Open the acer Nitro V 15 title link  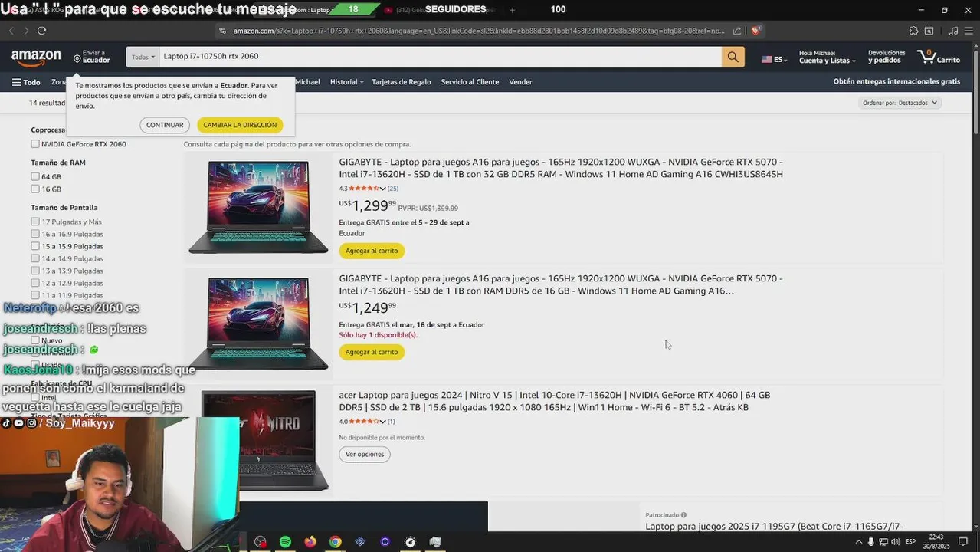pos(555,401)
